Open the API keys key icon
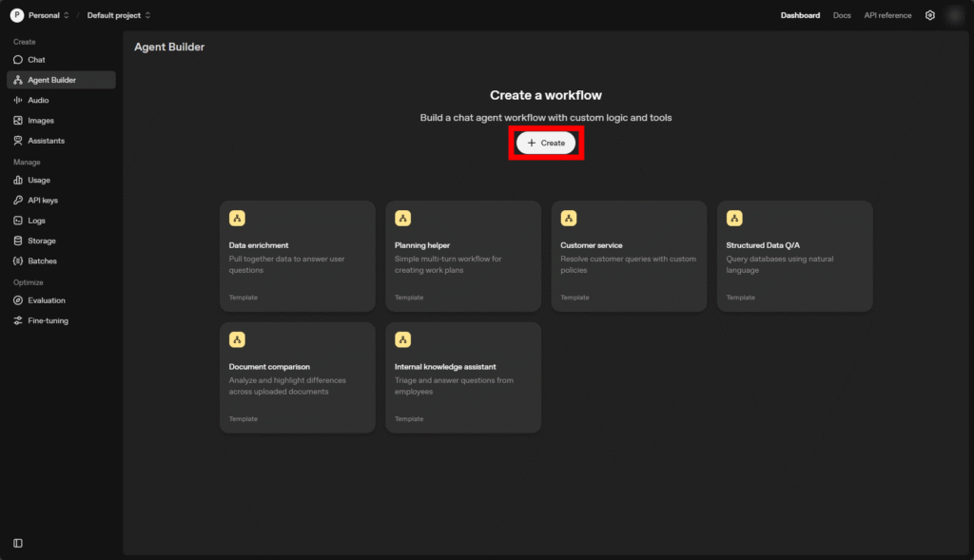The width and height of the screenshot is (974, 560). coord(18,201)
